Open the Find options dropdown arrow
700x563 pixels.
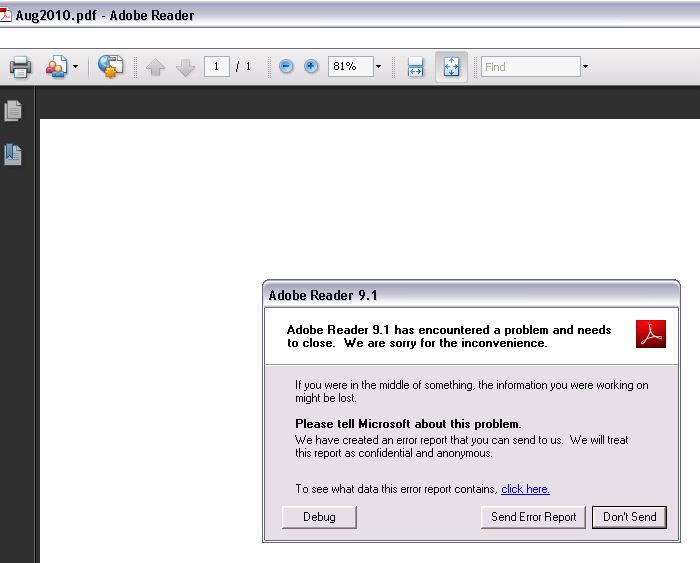click(x=585, y=67)
